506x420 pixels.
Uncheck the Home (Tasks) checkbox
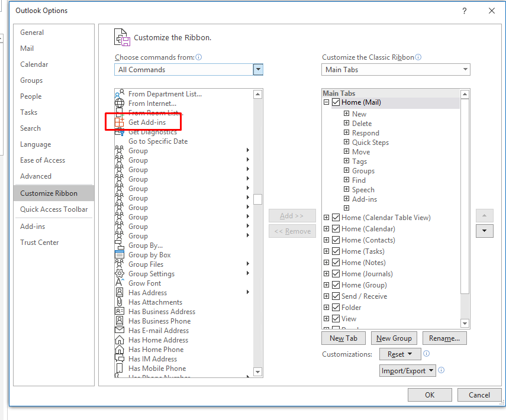(336, 251)
